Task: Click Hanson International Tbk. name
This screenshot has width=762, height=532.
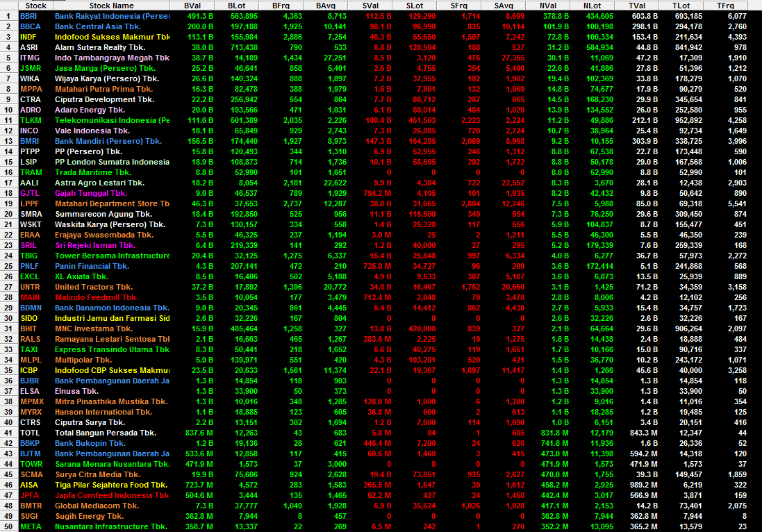Action: tap(103, 413)
